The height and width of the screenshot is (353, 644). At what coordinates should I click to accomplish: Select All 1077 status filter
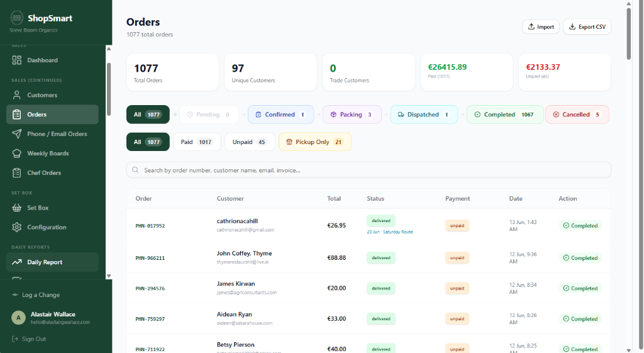coord(148,115)
